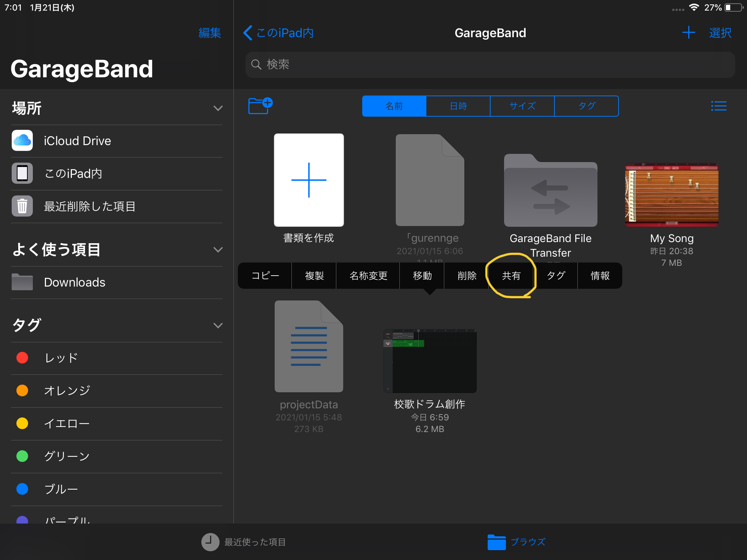Open 校歌ドラム創作 project thumbnail
Image resolution: width=747 pixels, height=560 pixels.
(430, 361)
